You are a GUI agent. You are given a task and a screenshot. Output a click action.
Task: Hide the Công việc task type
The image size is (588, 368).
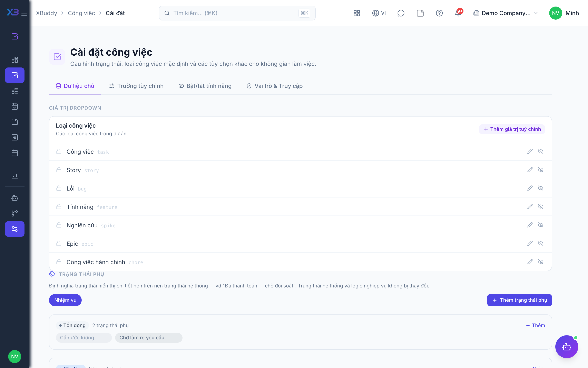click(541, 151)
